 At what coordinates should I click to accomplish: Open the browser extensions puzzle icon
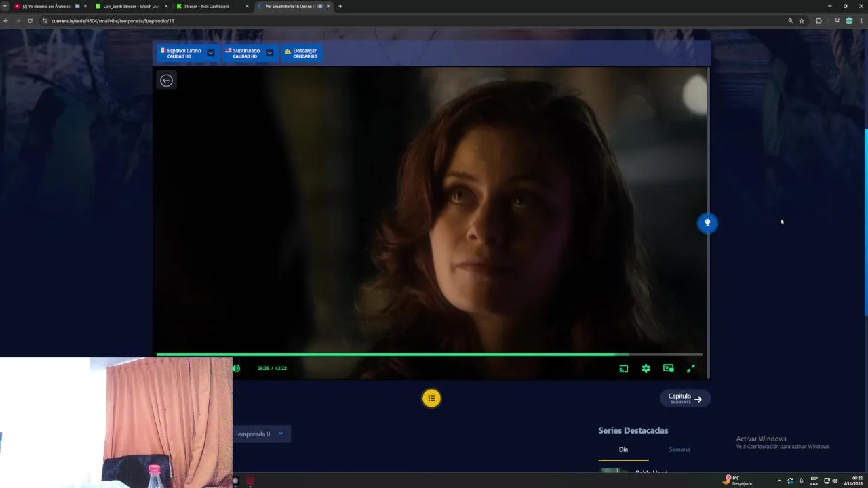tap(818, 21)
